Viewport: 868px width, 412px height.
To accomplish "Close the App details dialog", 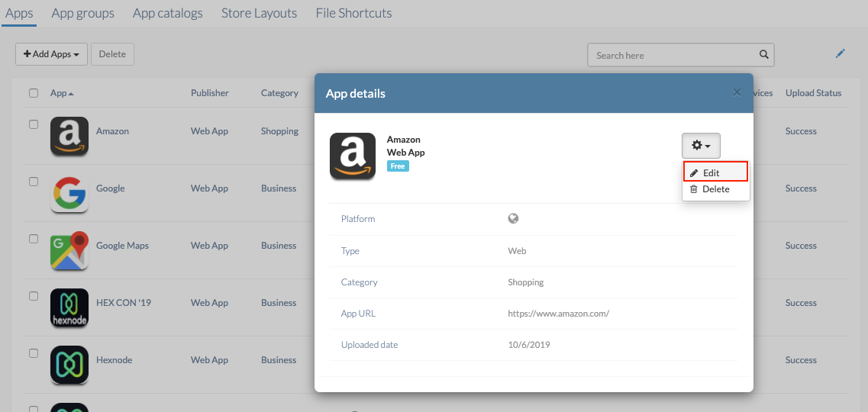I will (x=737, y=92).
